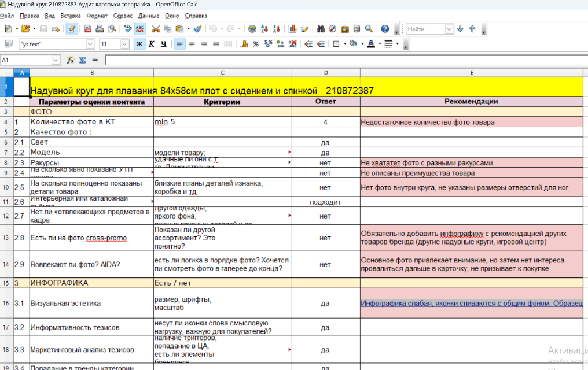Toggle italic formatting (K) button
Viewport: 588px width, 370px height.
(x=152, y=44)
